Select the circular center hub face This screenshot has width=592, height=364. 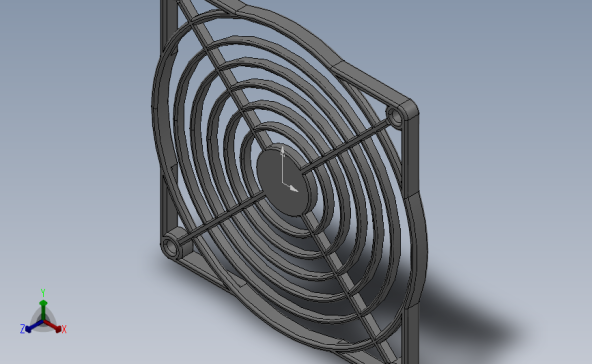(x=282, y=183)
